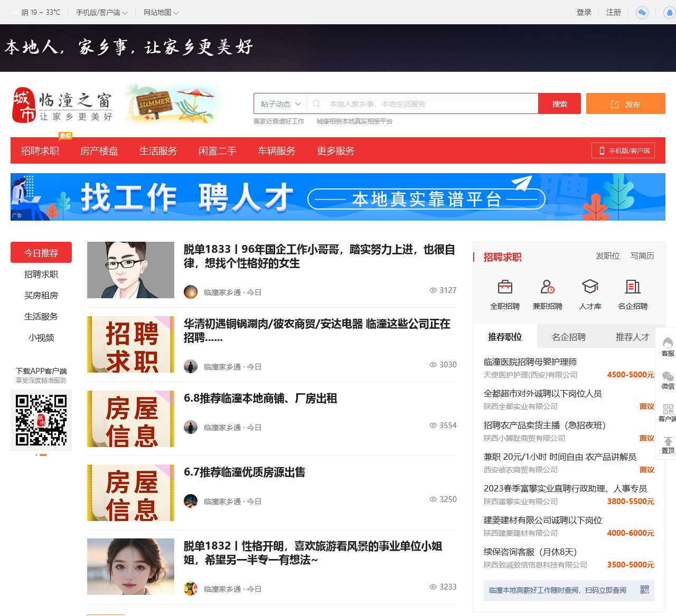
Task: Click the orange 发布 publish button
Action: pyautogui.click(x=626, y=103)
